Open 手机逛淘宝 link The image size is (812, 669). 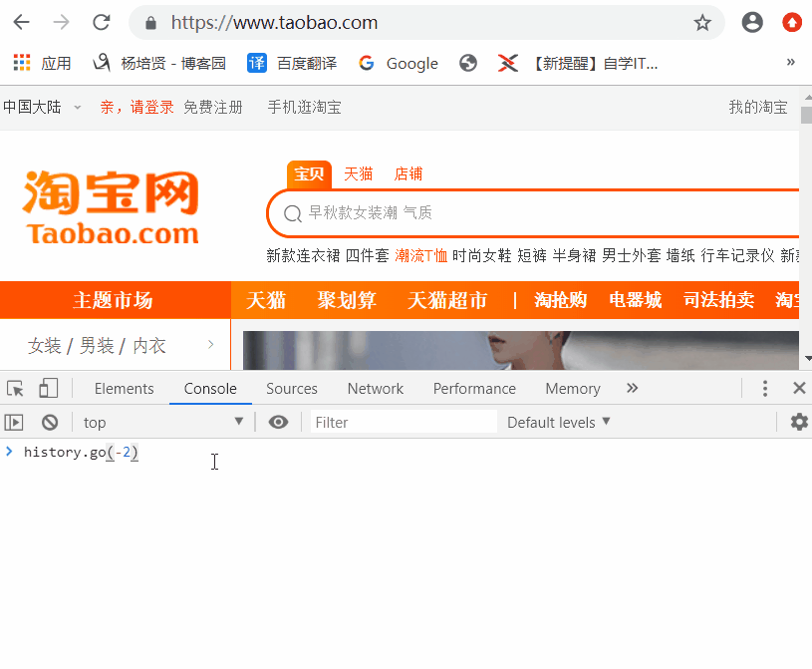click(304, 108)
